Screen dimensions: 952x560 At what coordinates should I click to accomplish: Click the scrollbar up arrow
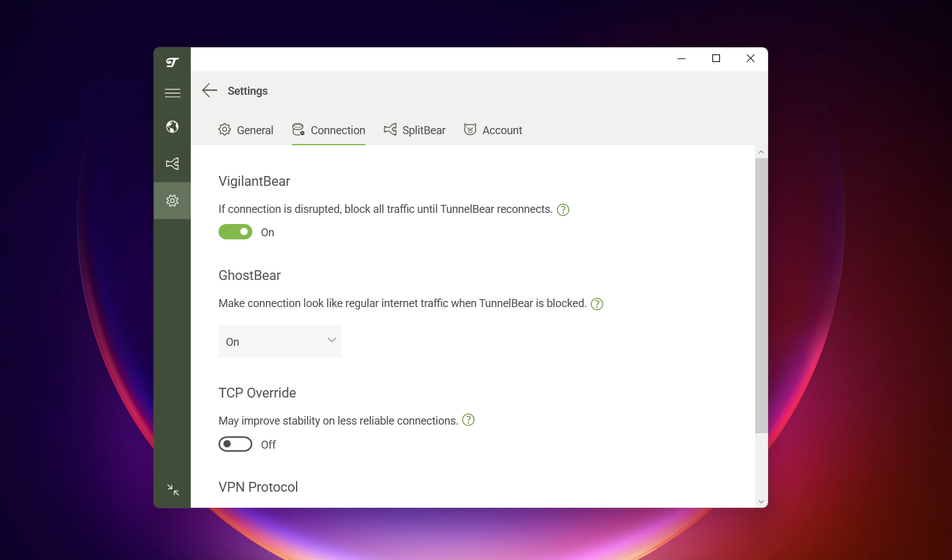pos(761,152)
